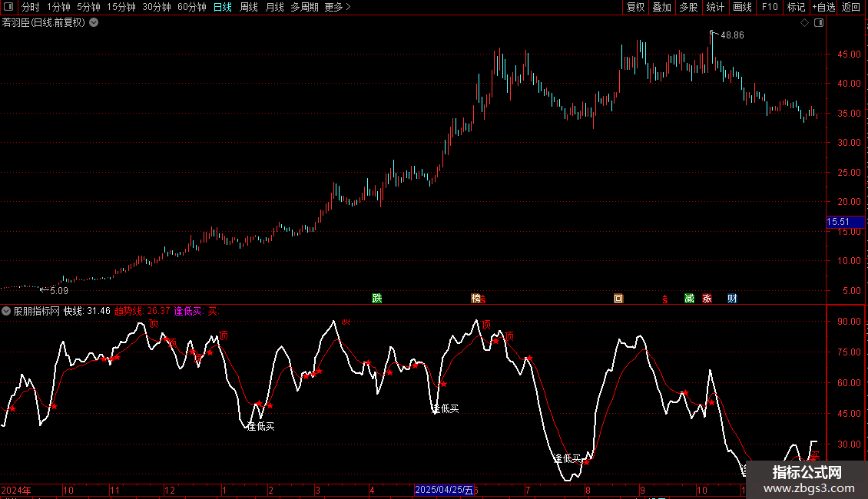Screen dimensions: 868x499
Task: Click the 15.51 price axis marker
Action: 845,222
